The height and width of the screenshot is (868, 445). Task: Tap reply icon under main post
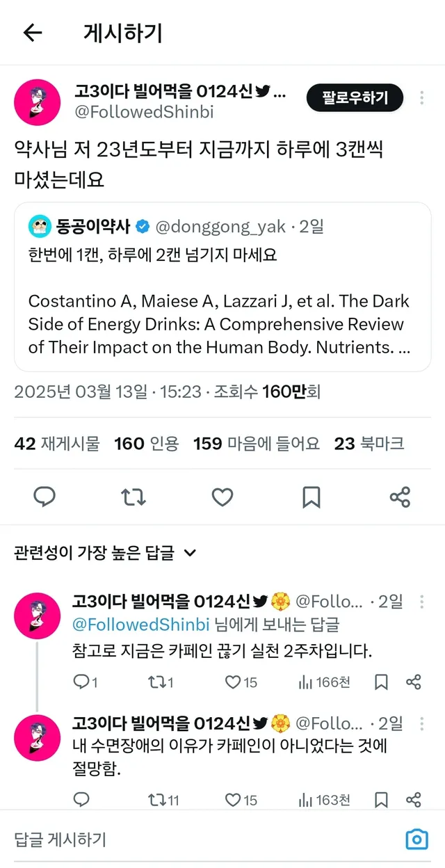click(44, 497)
